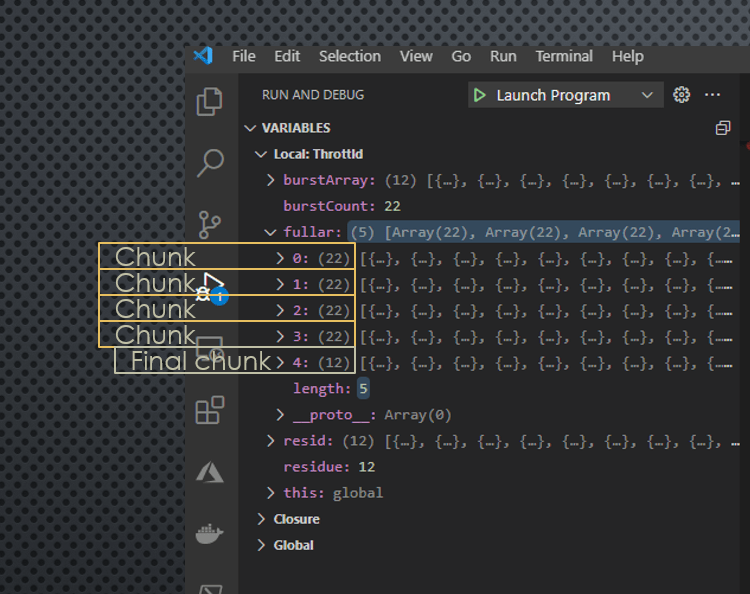Expand the resid array variable

(270, 441)
